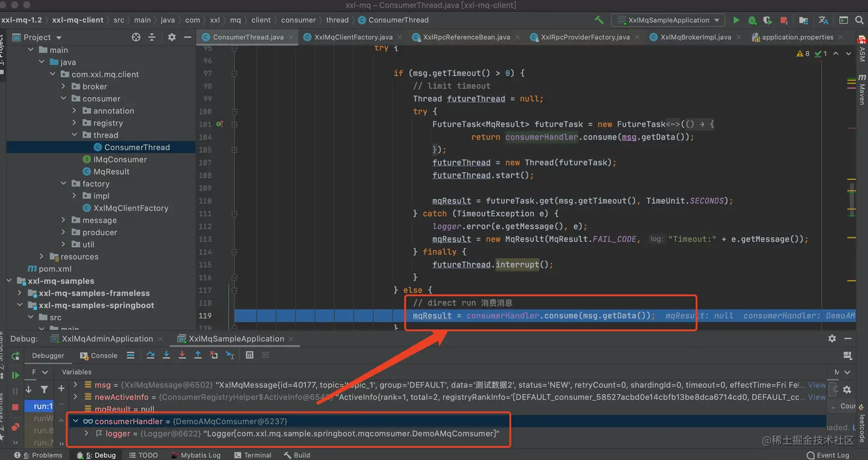Rerun XxlMqSampleApplication in Debug panel

click(15, 356)
